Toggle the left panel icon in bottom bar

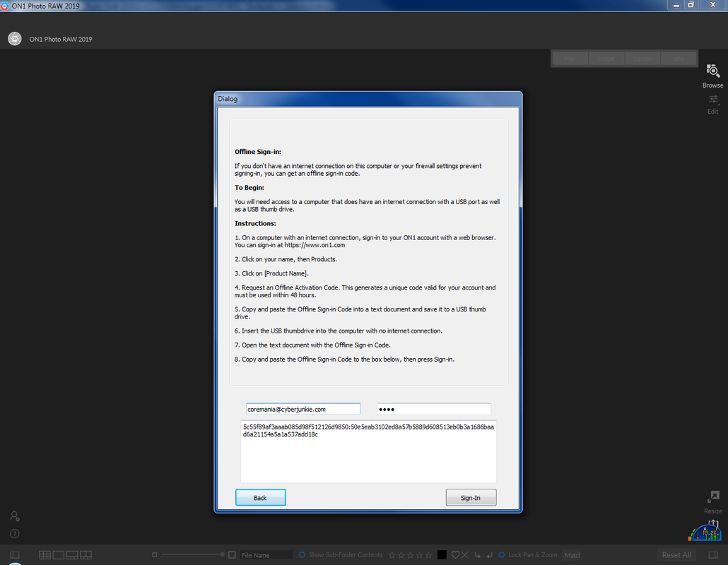point(15,555)
